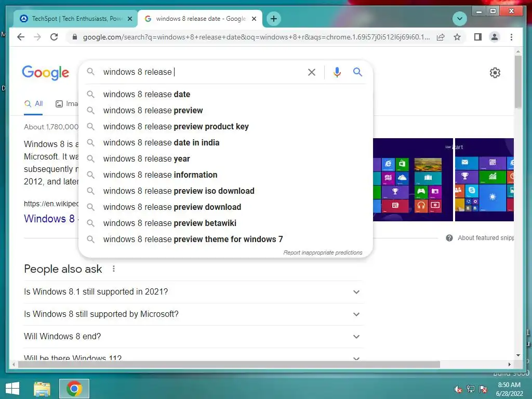Go back with the browser back arrow
The height and width of the screenshot is (399, 532).
(x=21, y=37)
